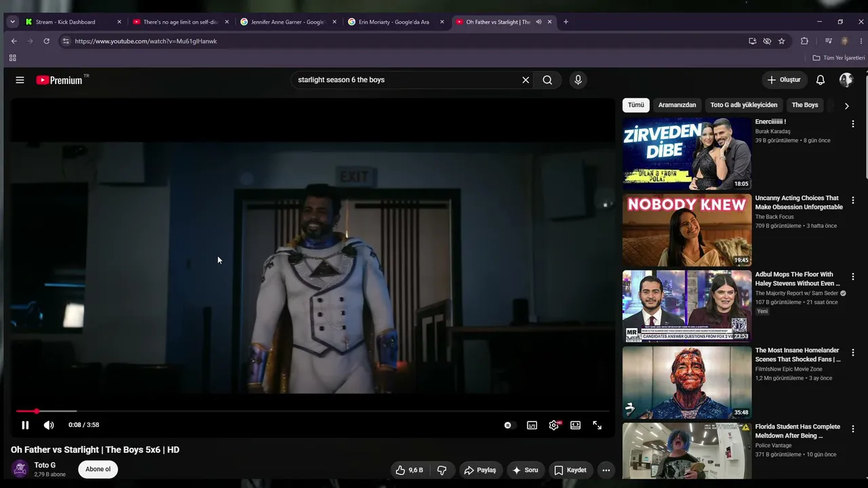Click the red playhead scrubber dot
This screenshot has width=868, height=488.
37,411
